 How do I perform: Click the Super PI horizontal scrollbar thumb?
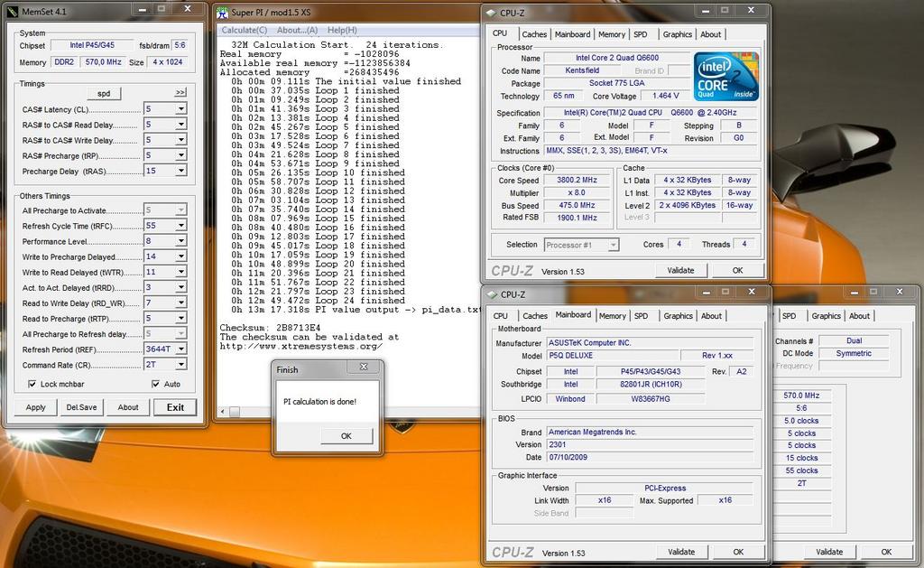click(x=235, y=412)
